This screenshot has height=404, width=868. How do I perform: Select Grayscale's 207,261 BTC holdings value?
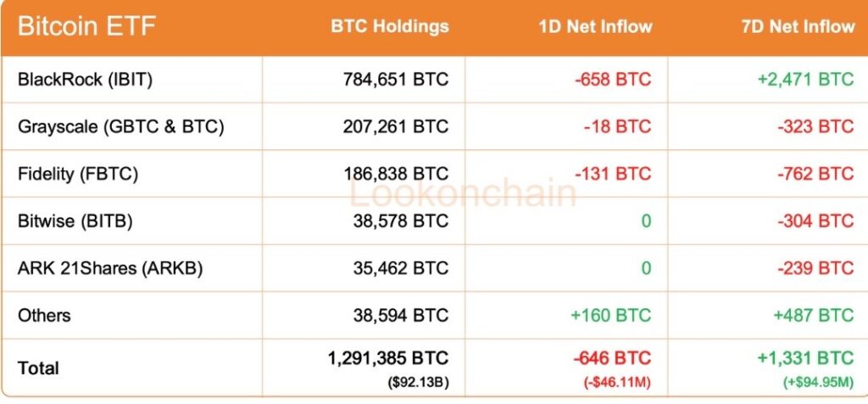396,127
